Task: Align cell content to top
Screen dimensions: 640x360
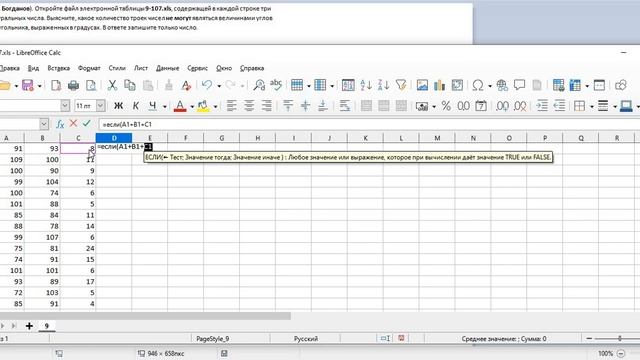Action: [288, 106]
